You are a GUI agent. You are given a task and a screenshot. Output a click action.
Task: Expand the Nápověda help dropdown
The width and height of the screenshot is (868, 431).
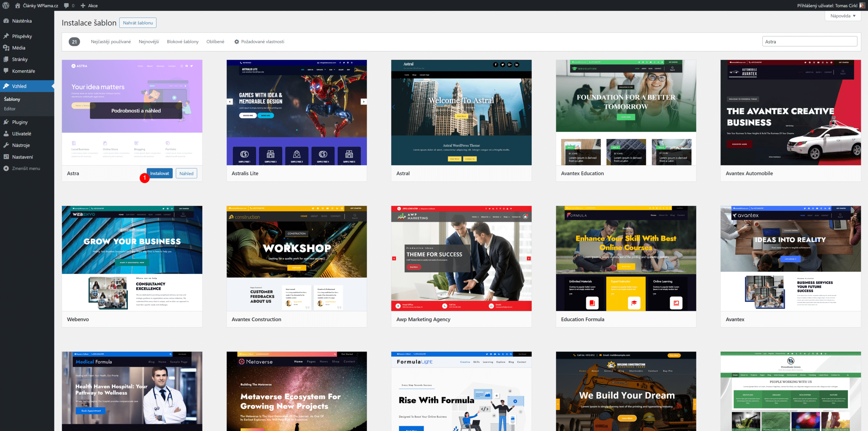843,16
